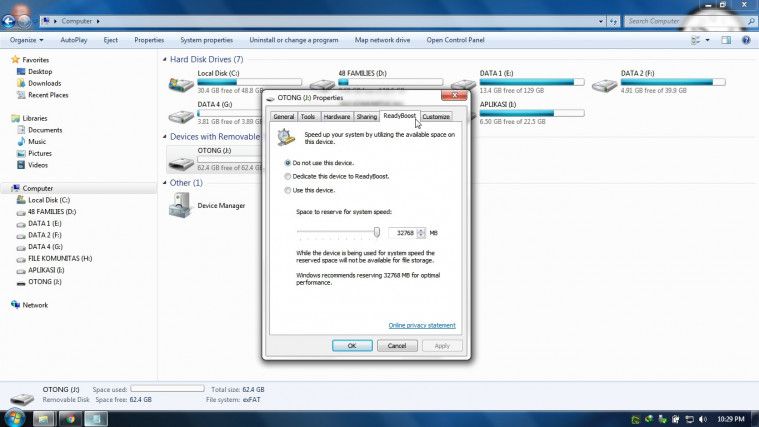Screen dimensions: 759x427
Task: Switch to the Hardware tab
Action: point(336,117)
